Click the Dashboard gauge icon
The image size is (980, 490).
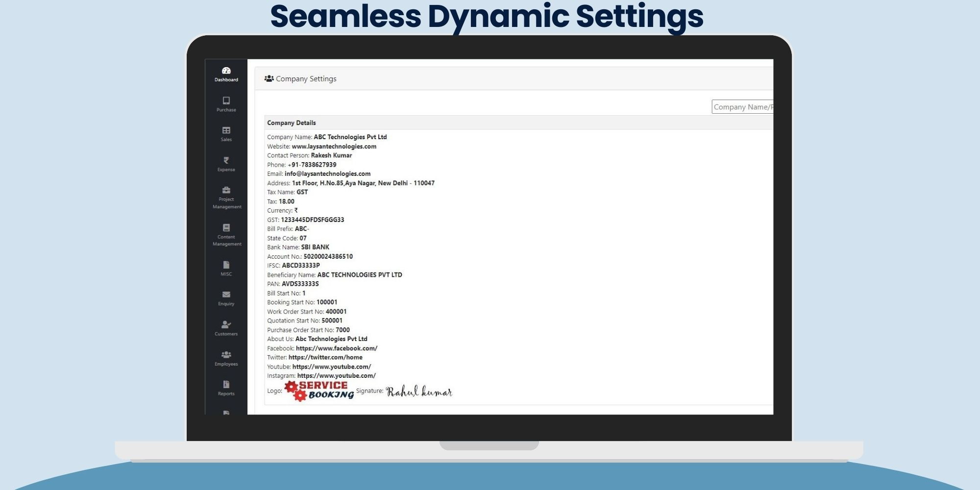tap(226, 71)
